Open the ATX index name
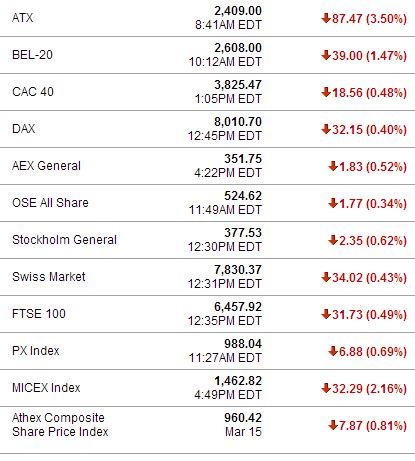Screen dimensions: 415x461 pyautogui.click(x=23, y=18)
